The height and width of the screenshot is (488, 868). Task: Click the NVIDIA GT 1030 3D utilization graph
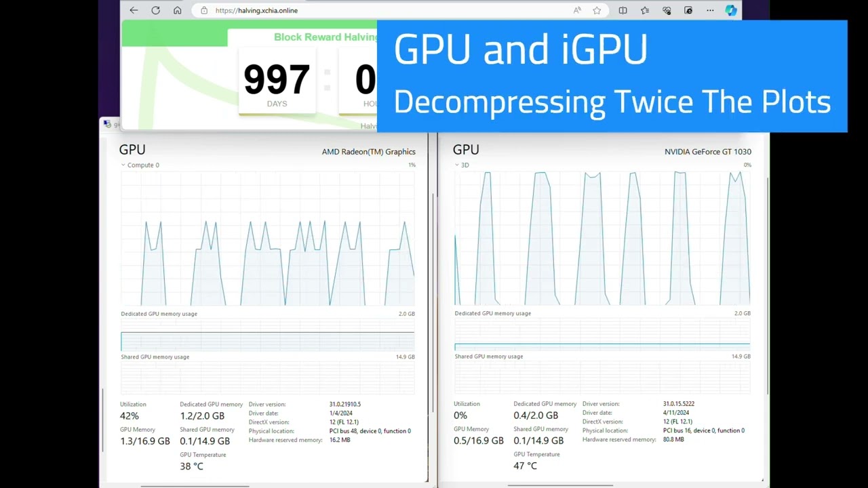[x=602, y=239]
